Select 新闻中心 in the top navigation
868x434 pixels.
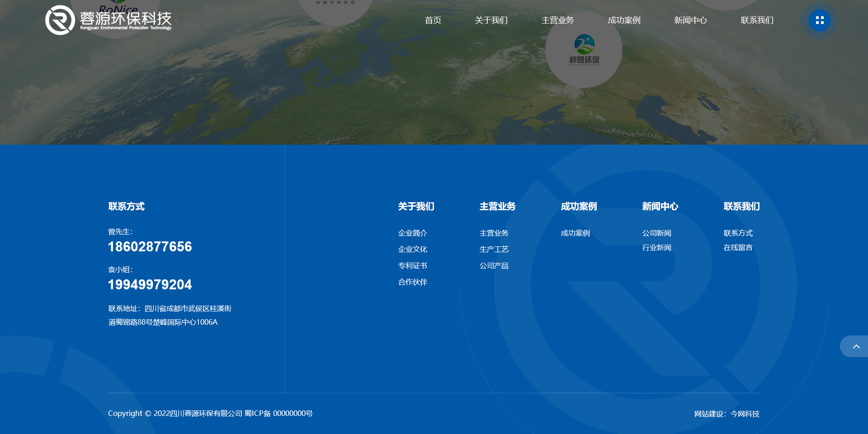[x=690, y=20]
